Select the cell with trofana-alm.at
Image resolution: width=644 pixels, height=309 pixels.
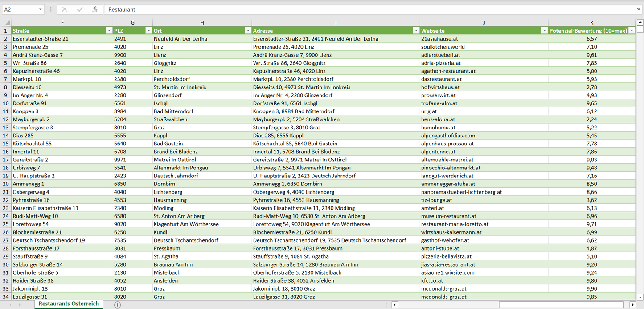click(x=484, y=103)
